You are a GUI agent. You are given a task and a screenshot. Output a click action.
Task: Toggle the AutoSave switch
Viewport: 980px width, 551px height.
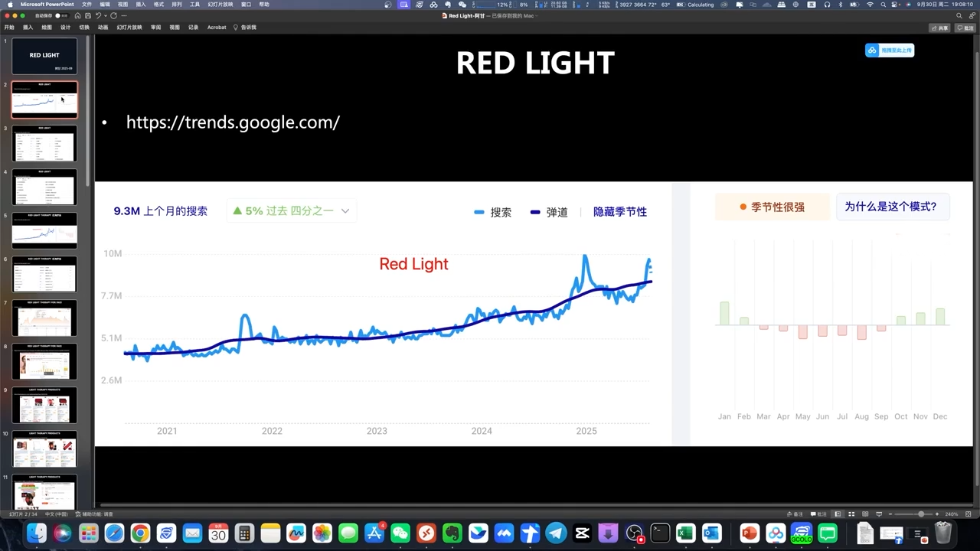click(x=61, y=15)
